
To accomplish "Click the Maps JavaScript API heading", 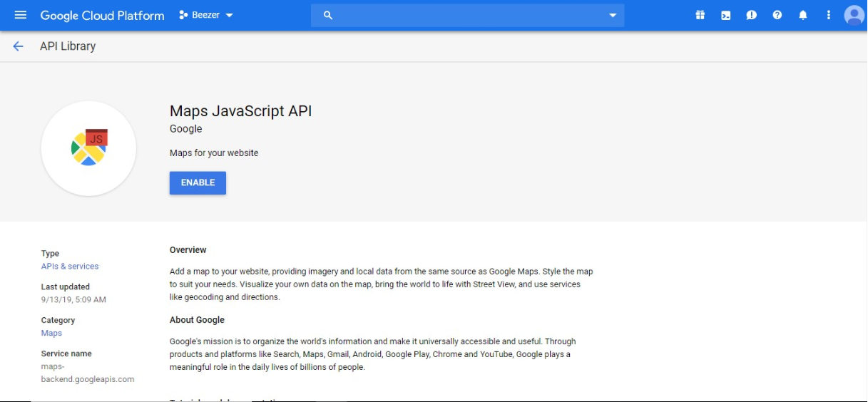I will coord(240,111).
